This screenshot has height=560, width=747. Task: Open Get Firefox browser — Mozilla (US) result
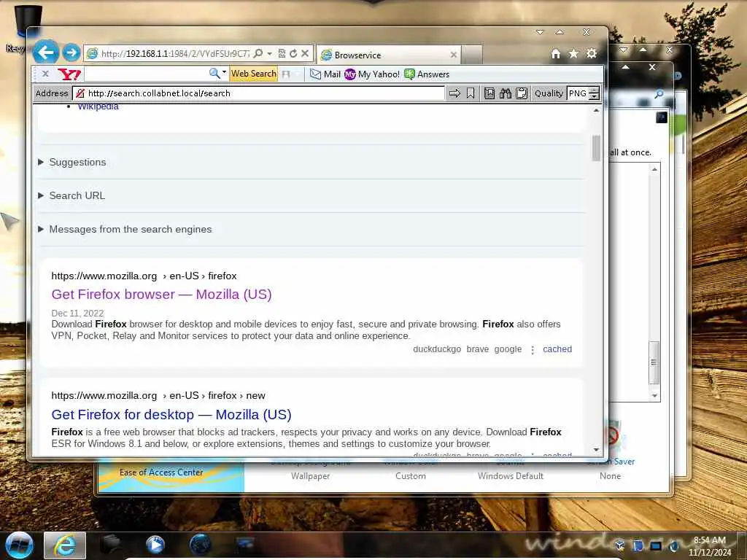[x=161, y=295]
